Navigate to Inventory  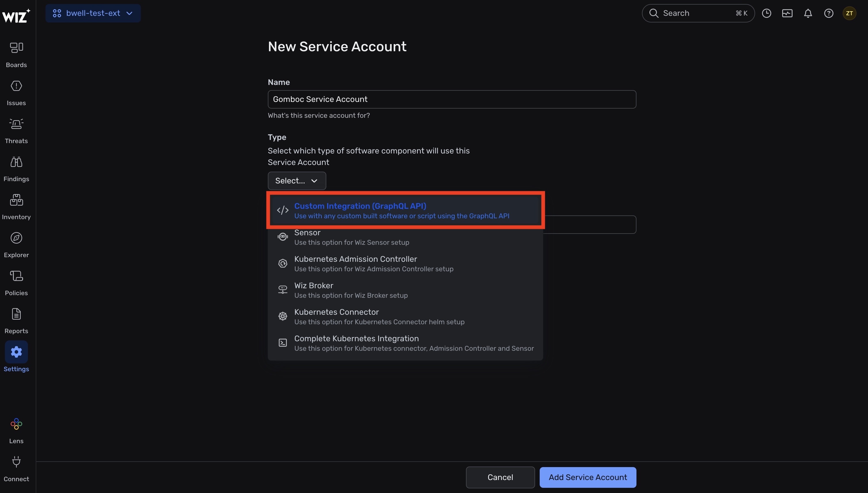tap(16, 207)
